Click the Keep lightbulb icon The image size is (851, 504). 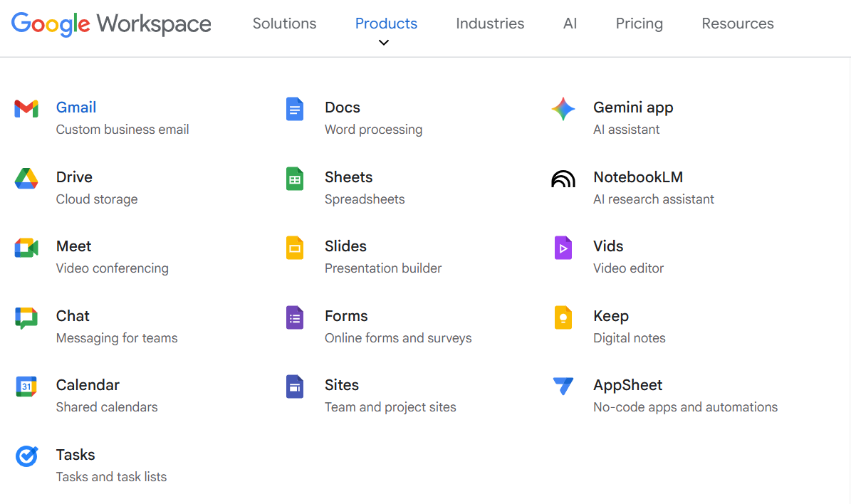coord(563,317)
